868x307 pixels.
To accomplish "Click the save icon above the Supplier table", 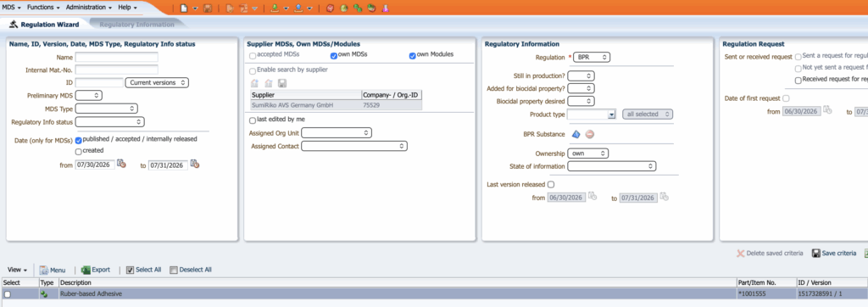I will [x=282, y=83].
